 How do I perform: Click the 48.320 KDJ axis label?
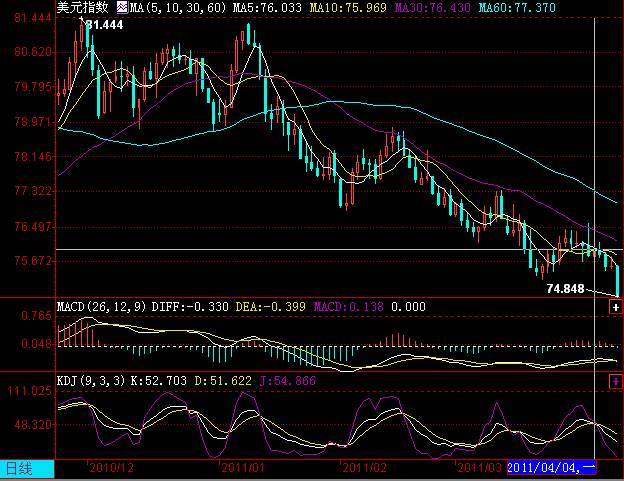[x=33, y=425]
